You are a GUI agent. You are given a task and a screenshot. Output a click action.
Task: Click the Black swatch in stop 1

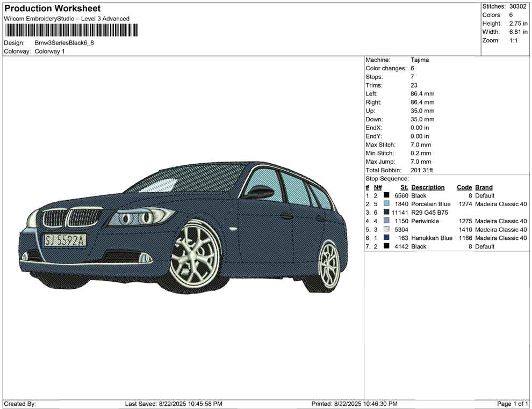(386, 196)
